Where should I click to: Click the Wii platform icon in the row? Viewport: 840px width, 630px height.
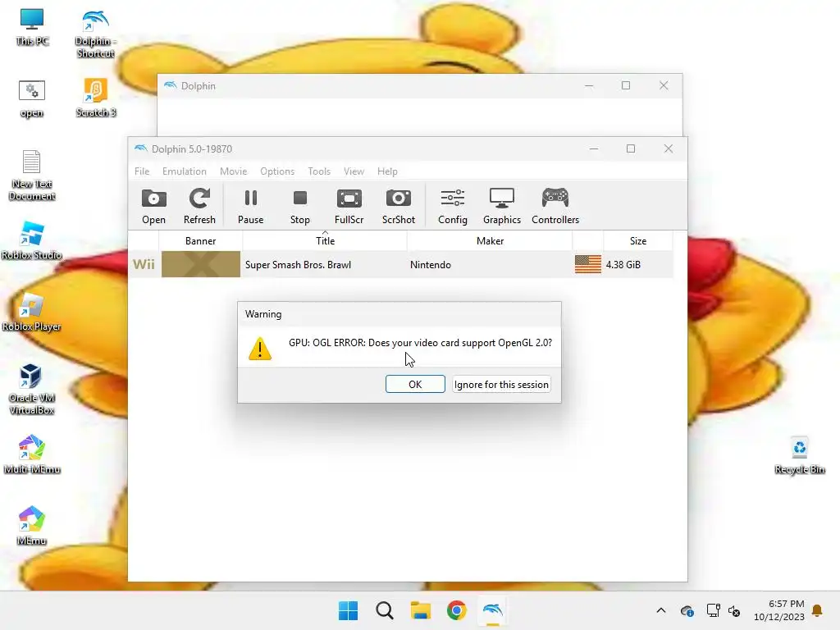[144, 264]
